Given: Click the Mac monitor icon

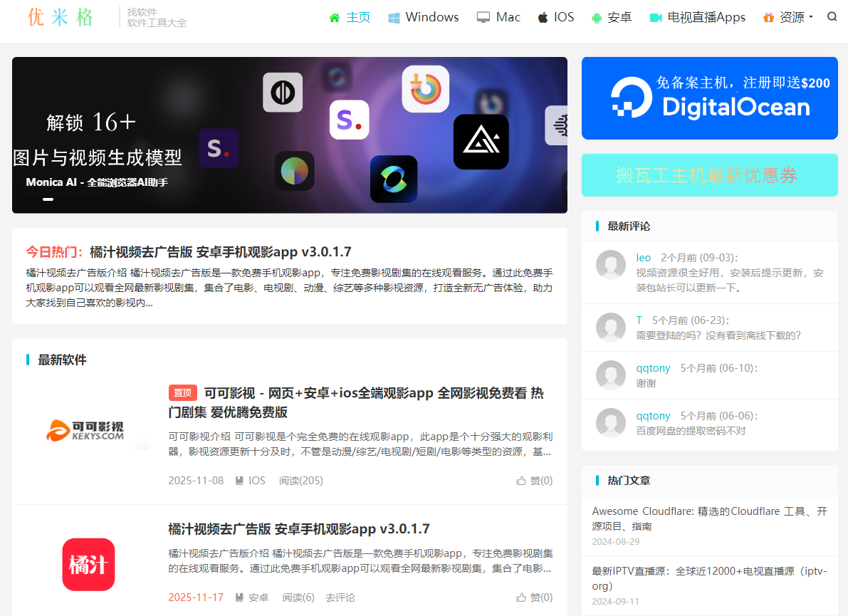Looking at the screenshot, I should click(483, 18).
